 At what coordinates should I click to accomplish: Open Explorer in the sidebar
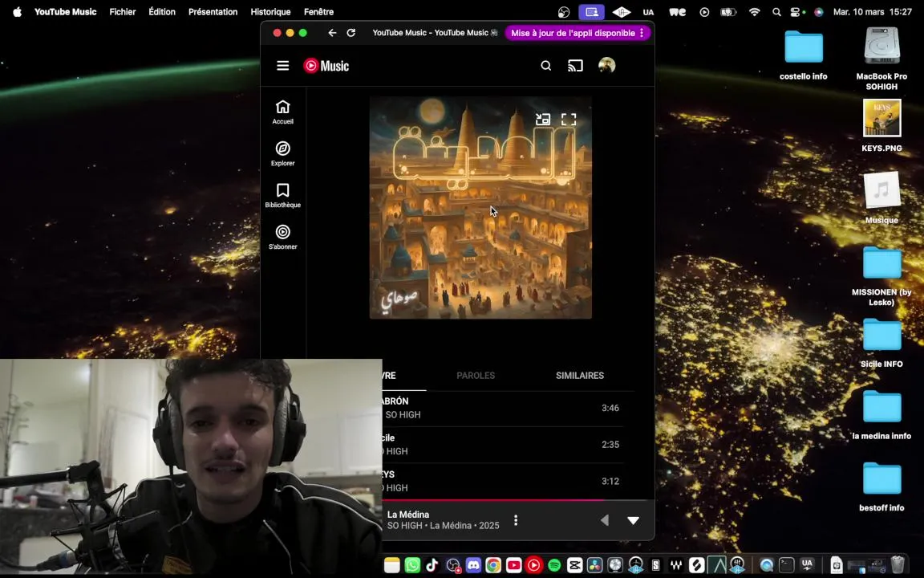click(283, 153)
